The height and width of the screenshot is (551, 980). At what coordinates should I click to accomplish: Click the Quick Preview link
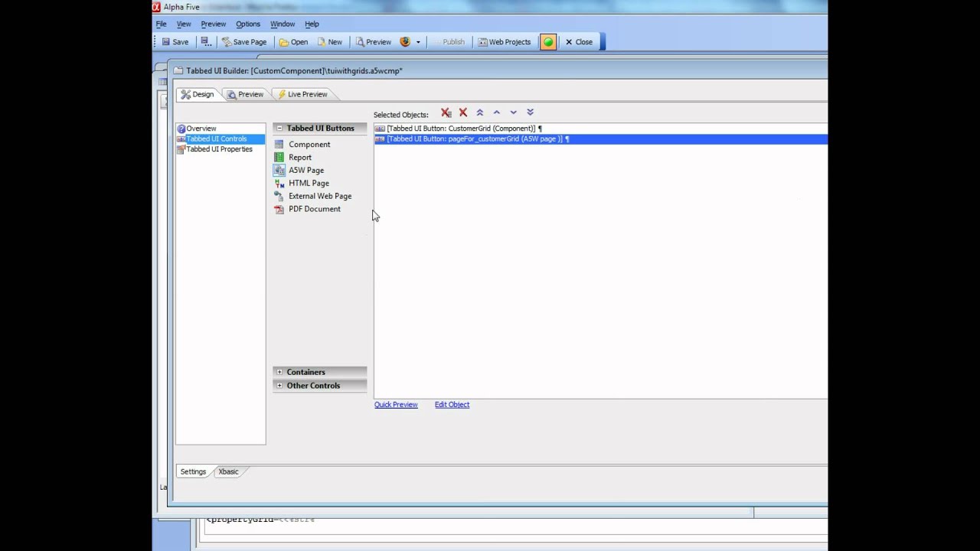(396, 405)
